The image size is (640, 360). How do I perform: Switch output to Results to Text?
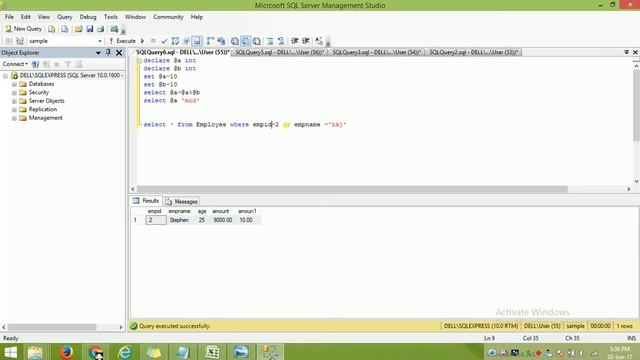(235, 41)
